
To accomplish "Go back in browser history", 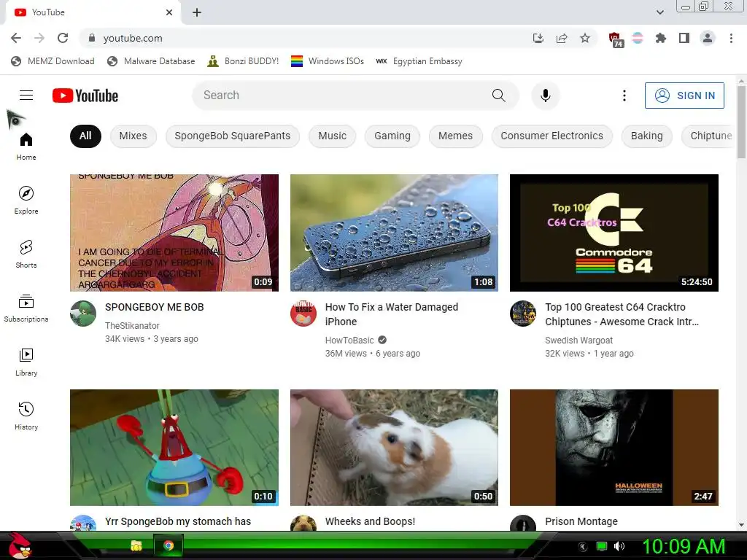I will coord(16,38).
